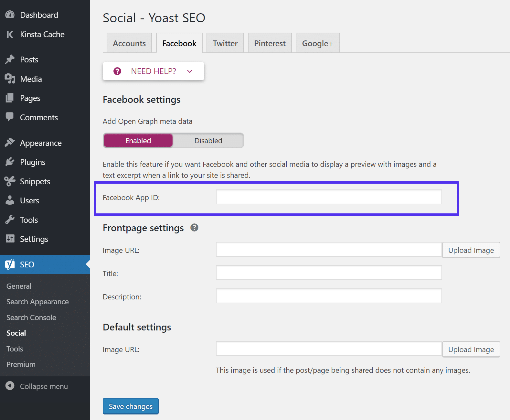Screen dimensions: 510x420
Task: Set Open Graph meta data to Disabled
Action: coord(208,141)
